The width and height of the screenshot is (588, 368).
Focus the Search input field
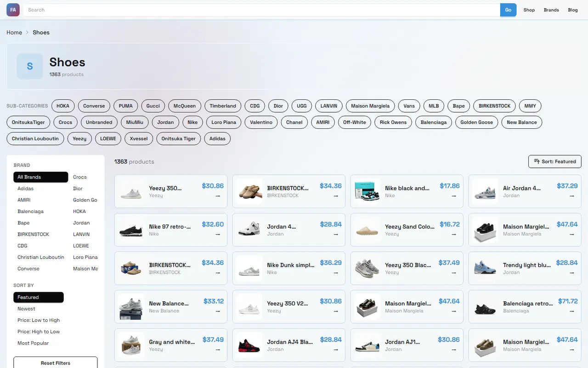[x=262, y=10]
